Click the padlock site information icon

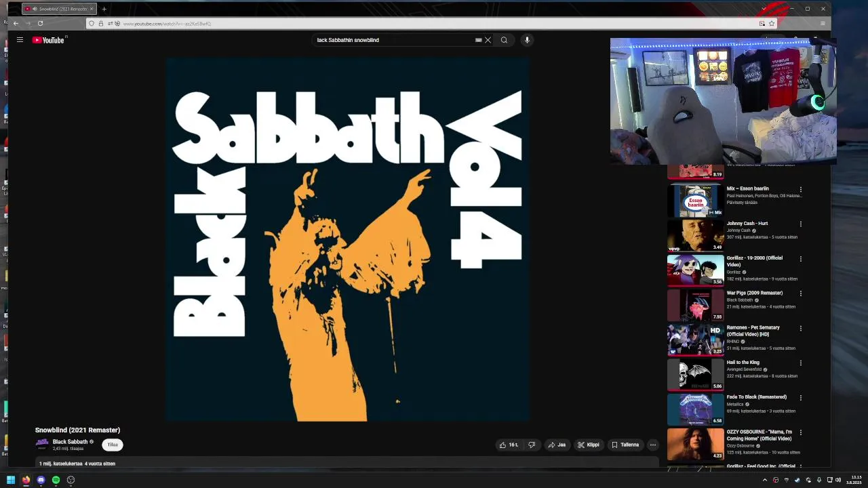click(x=101, y=24)
